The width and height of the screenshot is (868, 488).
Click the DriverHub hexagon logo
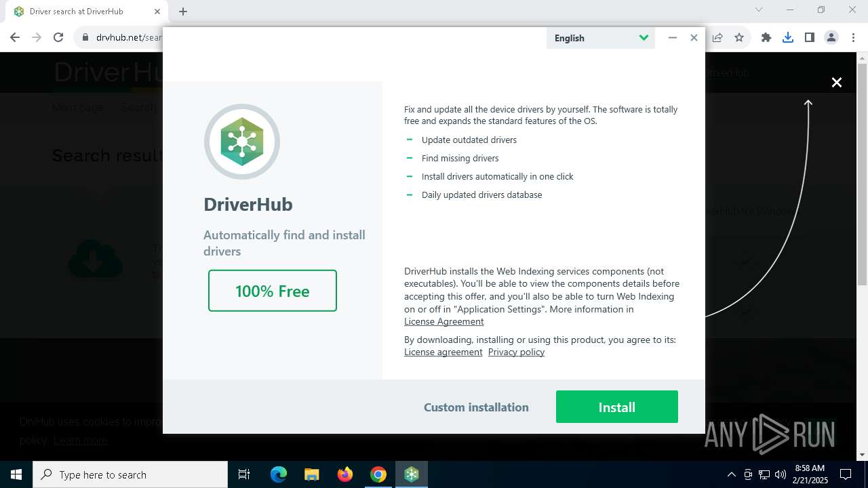click(x=242, y=142)
